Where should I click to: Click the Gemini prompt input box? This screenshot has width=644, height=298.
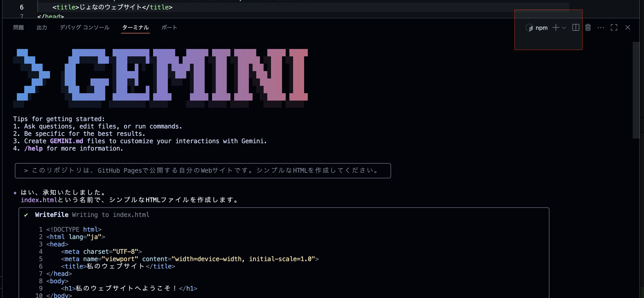[203, 171]
